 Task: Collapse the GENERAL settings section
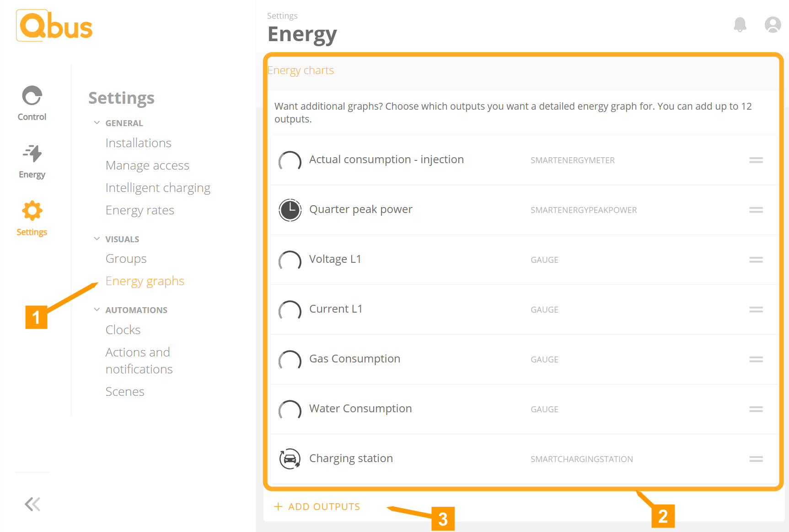point(97,122)
